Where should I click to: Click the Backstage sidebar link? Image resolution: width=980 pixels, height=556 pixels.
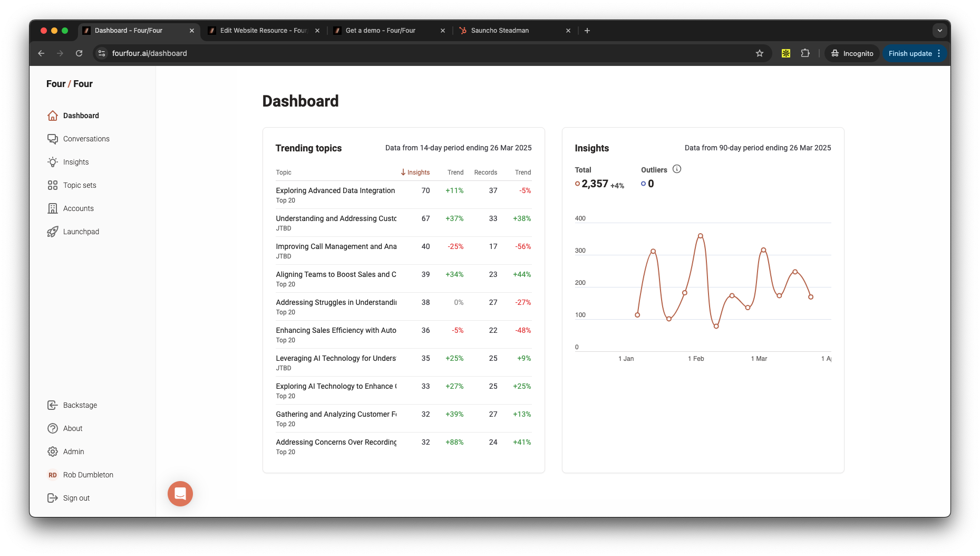click(x=80, y=405)
